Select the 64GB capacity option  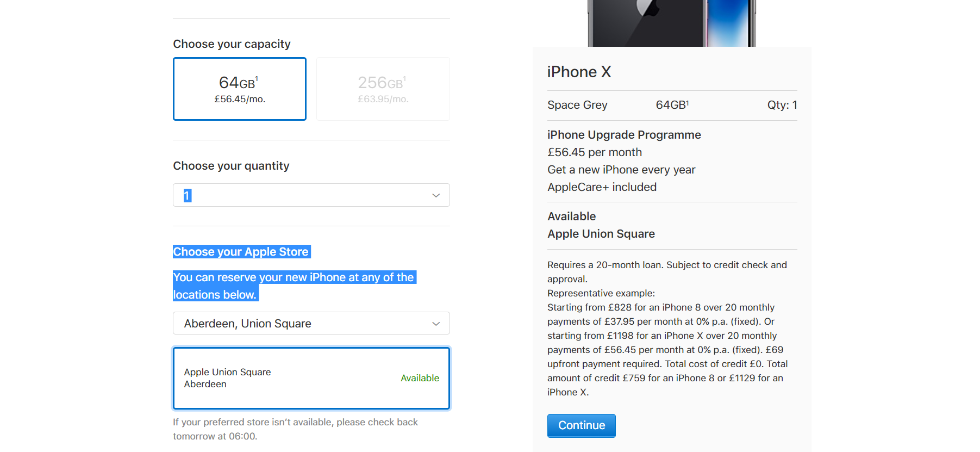pyautogui.click(x=240, y=89)
